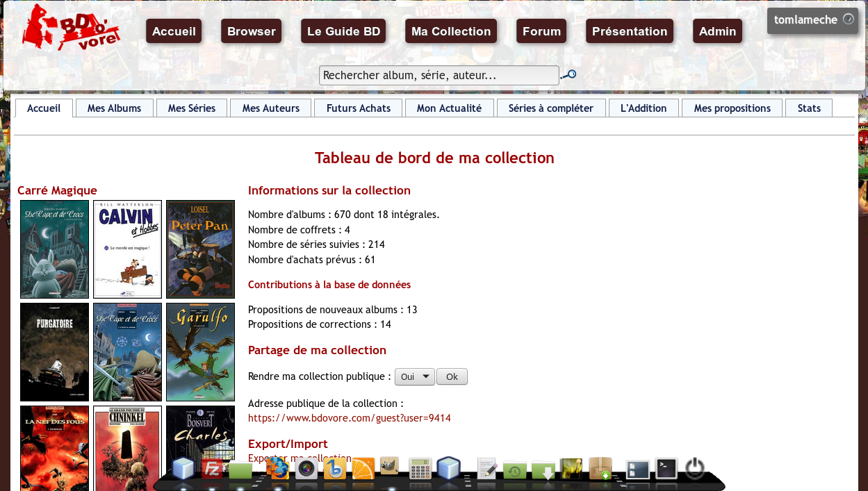Launch GIMP from the dock
868x491 pixels.
pyautogui.click(x=389, y=467)
